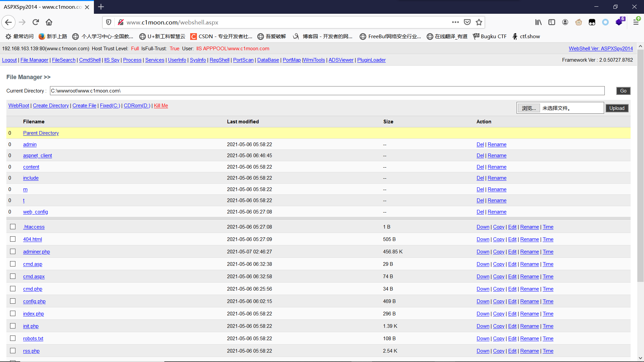Click the browser forward arrow
This screenshot has width=644, height=362.
point(22,22)
